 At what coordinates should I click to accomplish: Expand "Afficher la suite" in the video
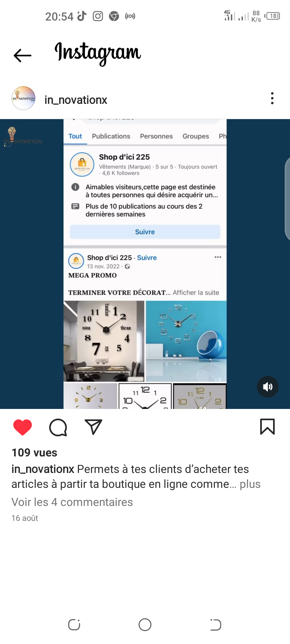tap(196, 293)
